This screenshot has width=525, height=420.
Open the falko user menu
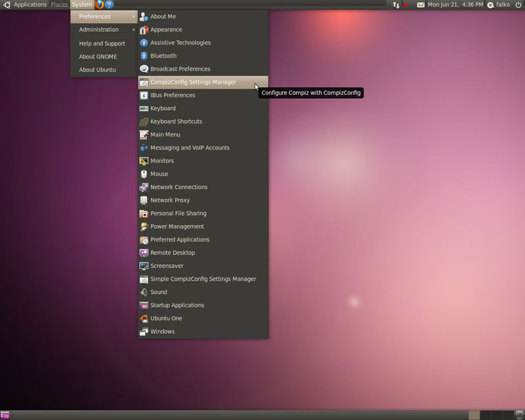pos(499,5)
